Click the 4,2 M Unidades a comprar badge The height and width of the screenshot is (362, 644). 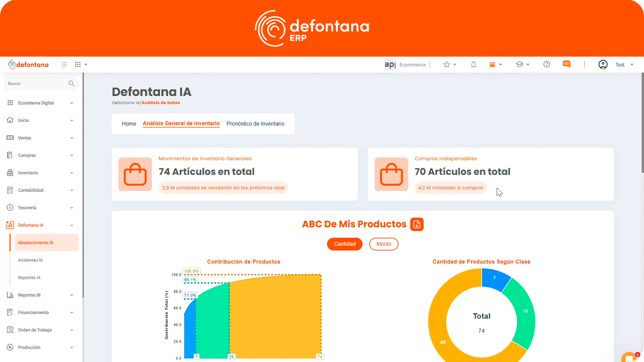coord(451,188)
